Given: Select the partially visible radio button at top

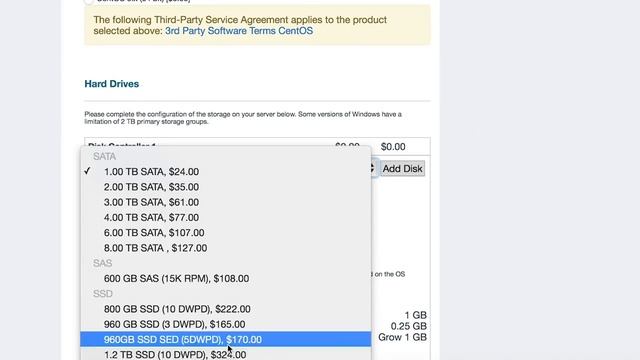Looking at the screenshot, I should pyautogui.click(x=89, y=1).
